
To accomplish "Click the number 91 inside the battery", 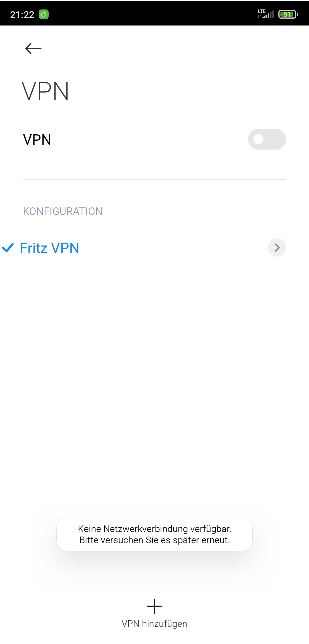I will (x=287, y=14).
